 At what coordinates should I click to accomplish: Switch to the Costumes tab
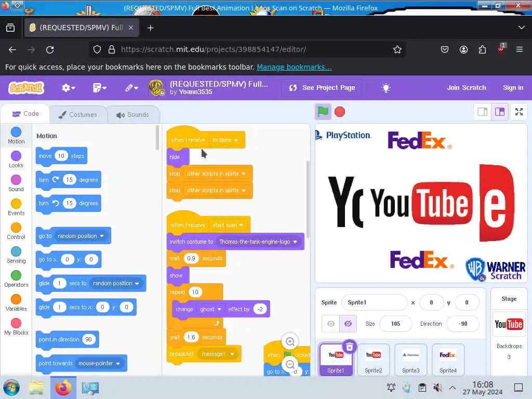coord(78,115)
